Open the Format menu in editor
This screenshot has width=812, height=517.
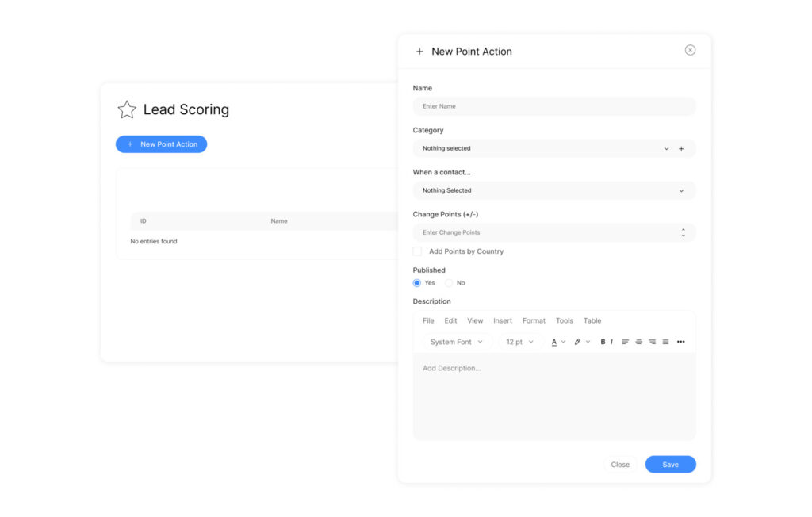point(534,321)
